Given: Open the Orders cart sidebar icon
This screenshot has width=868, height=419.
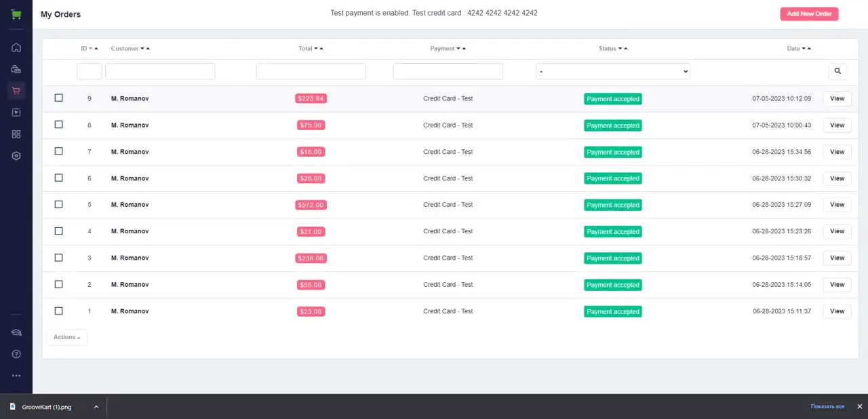Looking at the screenshot, I should [16, 91].
